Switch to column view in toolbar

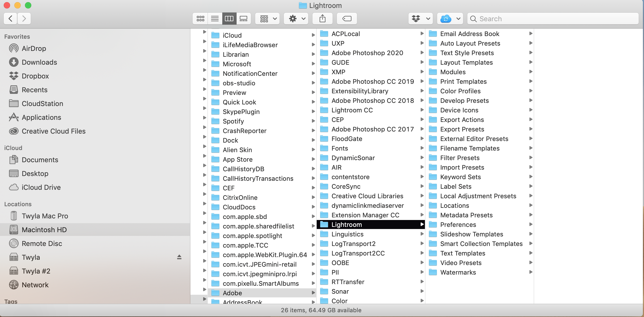click(x=229, y=19)
